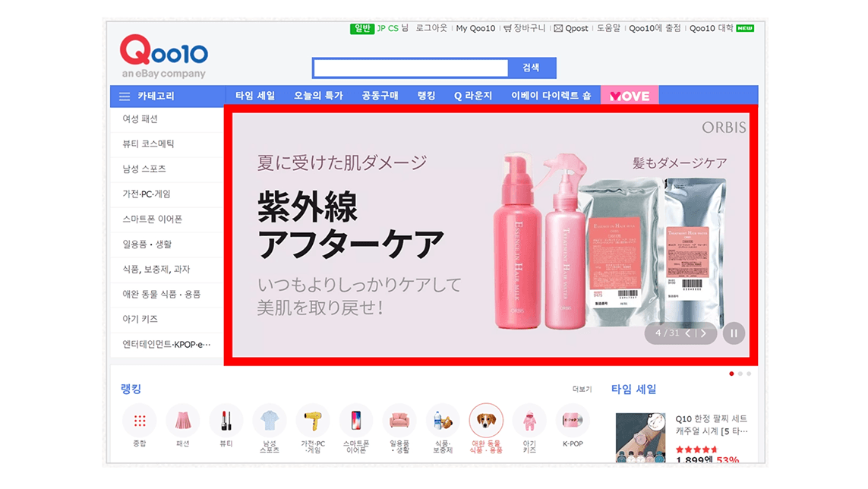This screenshot has height=489, width=868.
Task: Click the 랭킹 section heading
Action: pyautogui.click(x=131, y=389)
